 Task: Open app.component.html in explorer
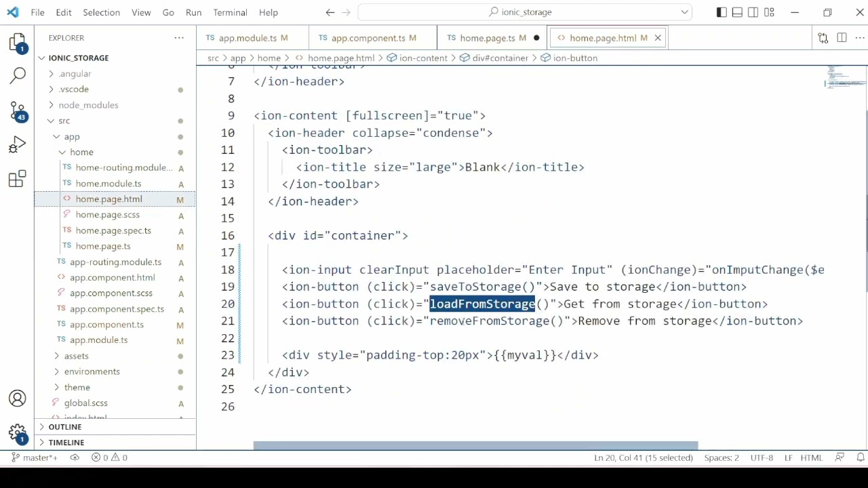pyautogui.click(x=112, y=278)
